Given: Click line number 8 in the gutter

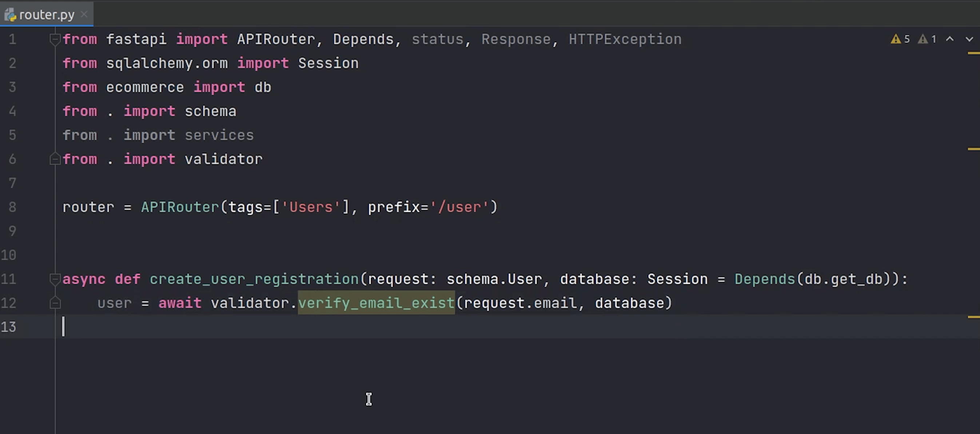Looking at the screenshot, I should [x=12, y=207].
